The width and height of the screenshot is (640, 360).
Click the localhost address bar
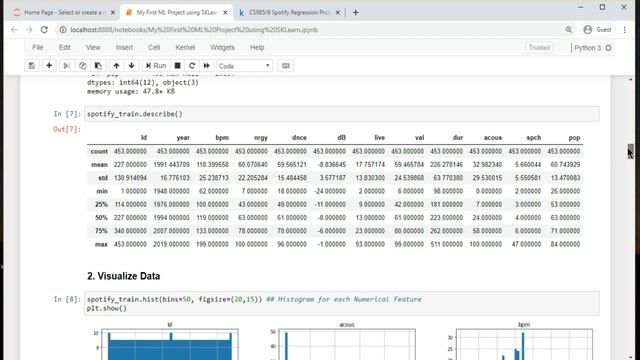click(314, 30)
